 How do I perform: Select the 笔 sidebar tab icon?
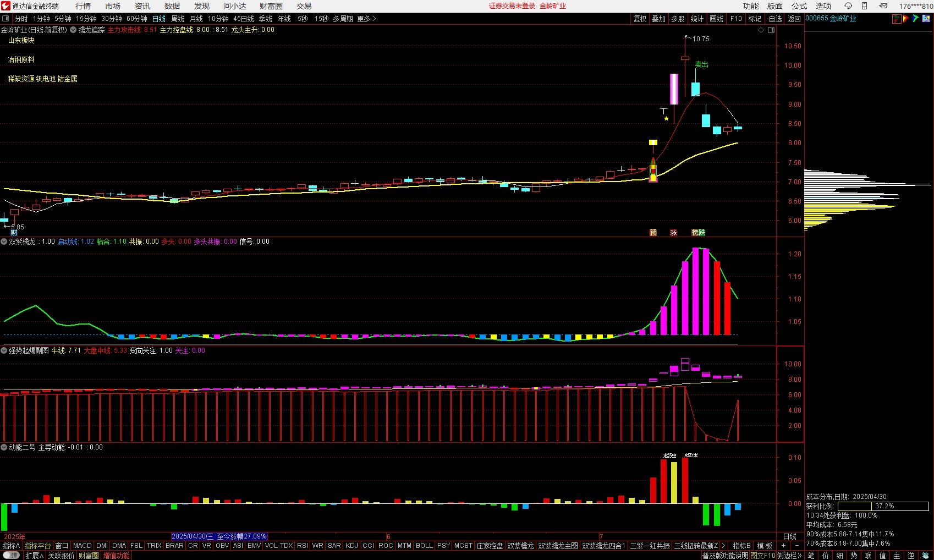[811, 556]
